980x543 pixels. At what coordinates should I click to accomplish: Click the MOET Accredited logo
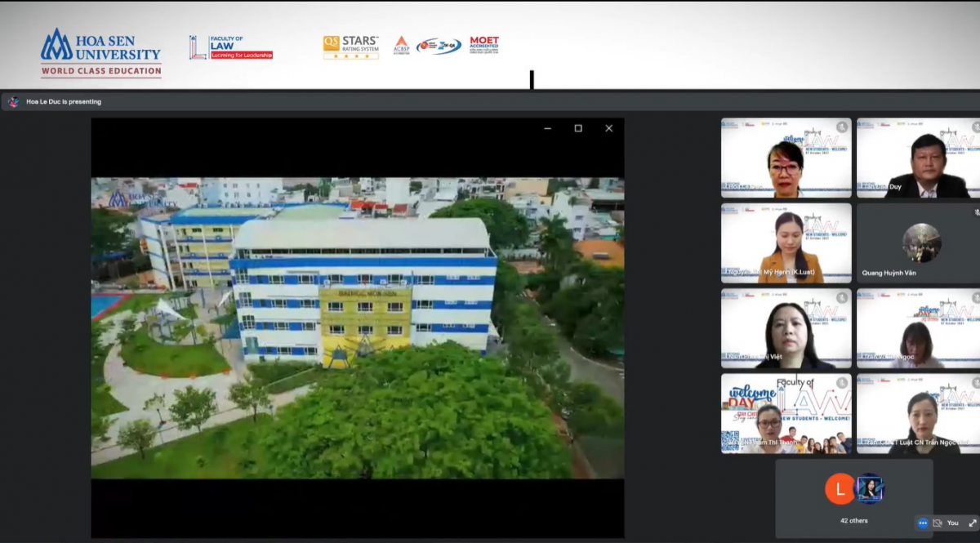pyautogui.click(x=483, y=45)
